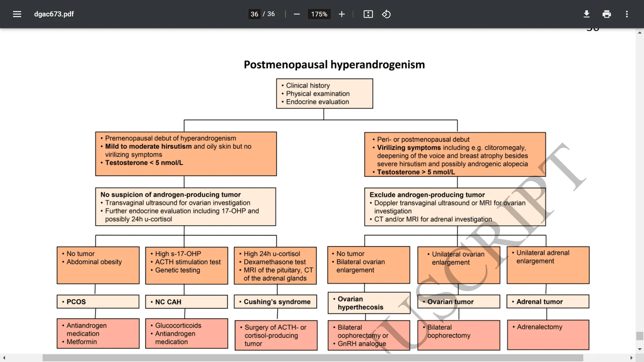Click the 'PCOS' box label
644x362 pixels.
pos(76,302)
